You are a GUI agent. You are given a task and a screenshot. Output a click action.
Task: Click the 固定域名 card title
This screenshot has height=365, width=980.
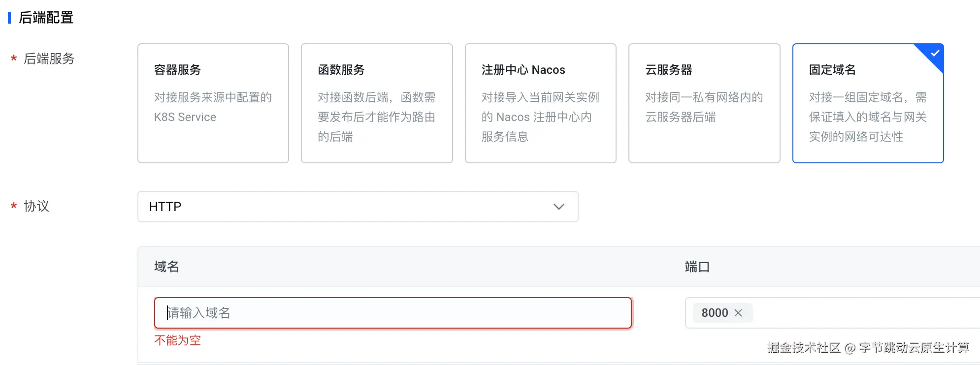coord(832,70)
